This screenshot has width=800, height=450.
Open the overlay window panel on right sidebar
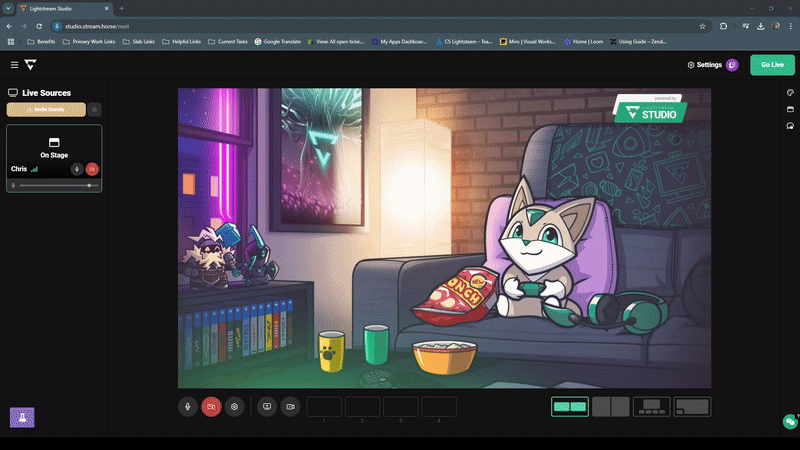tap(790, 109)
